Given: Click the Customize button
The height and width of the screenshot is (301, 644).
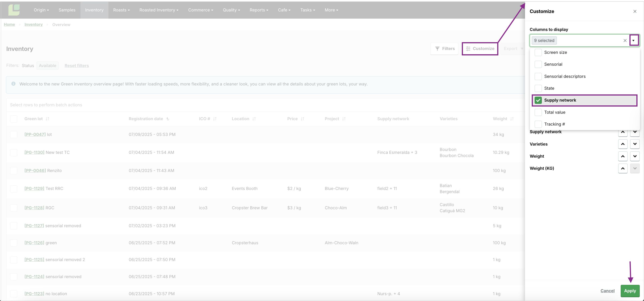Looking at the screenshot, I should click(x=480, y=48).
